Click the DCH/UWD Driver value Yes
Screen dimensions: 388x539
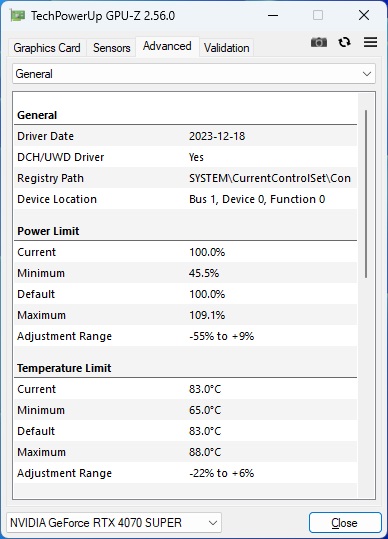coord(196,157)
